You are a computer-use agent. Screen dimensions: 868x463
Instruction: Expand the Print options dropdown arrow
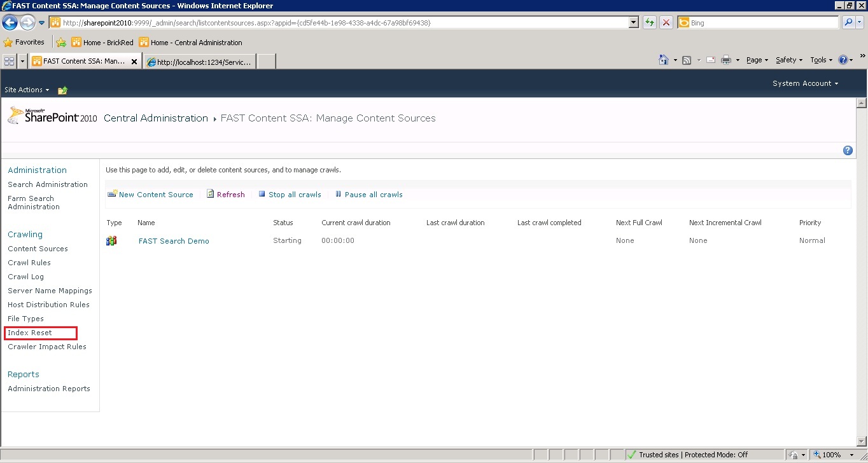point(738,60)
